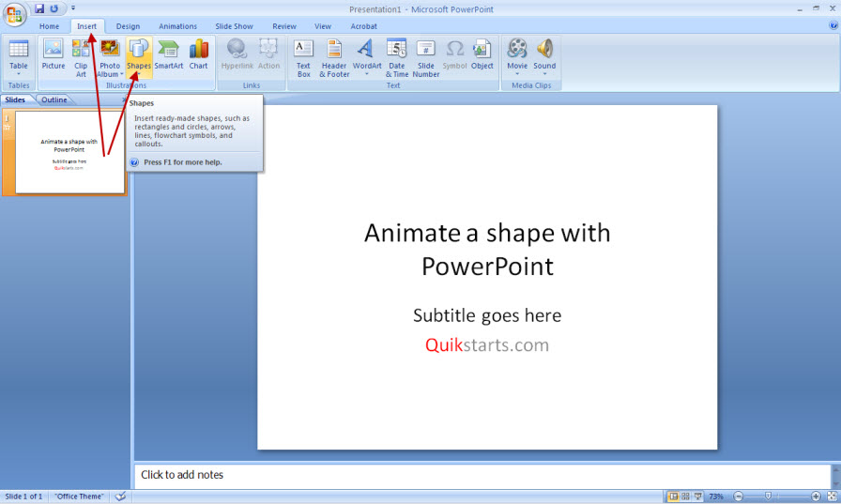Screen dimensions: 841x504
Task: Open the Office button menu
Action: [x=14, y=14]
